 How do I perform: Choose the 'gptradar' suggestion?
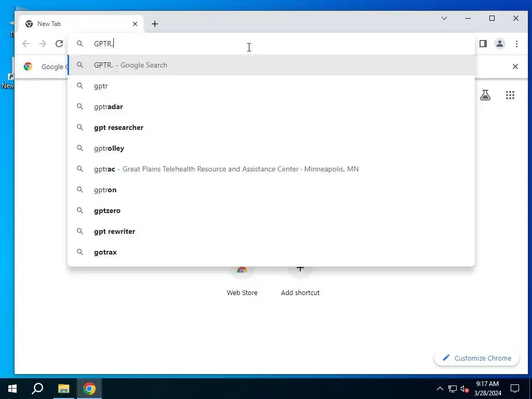pos(271,107)
